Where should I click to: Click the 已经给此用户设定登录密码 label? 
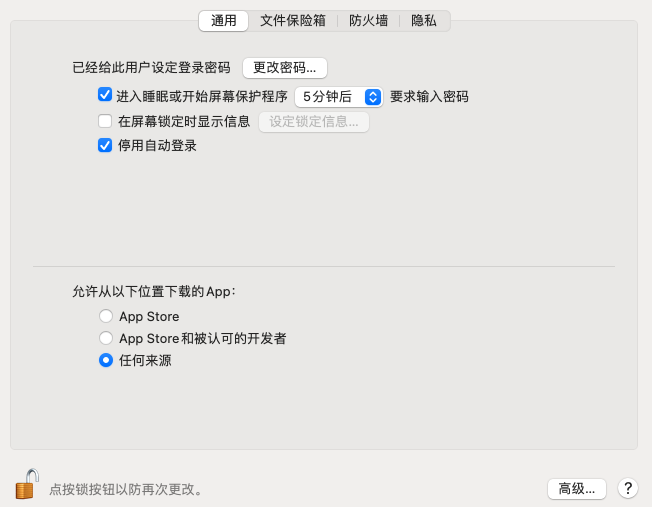151,68
